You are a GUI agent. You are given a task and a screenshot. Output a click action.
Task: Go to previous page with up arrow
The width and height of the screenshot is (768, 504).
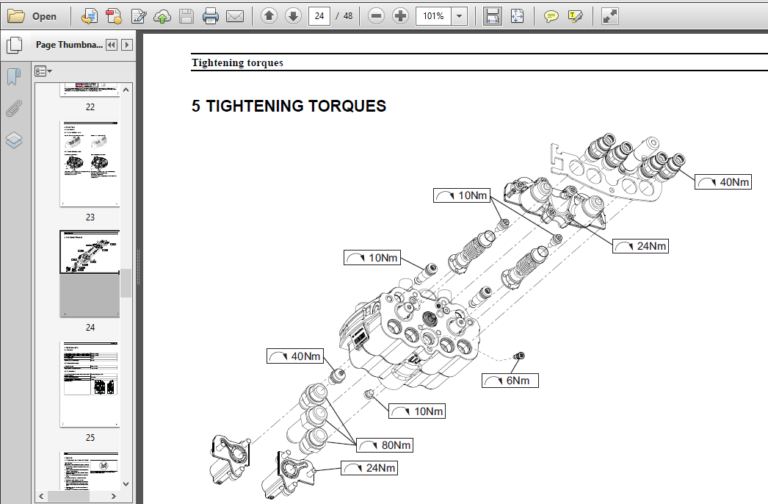click(269, 16)
